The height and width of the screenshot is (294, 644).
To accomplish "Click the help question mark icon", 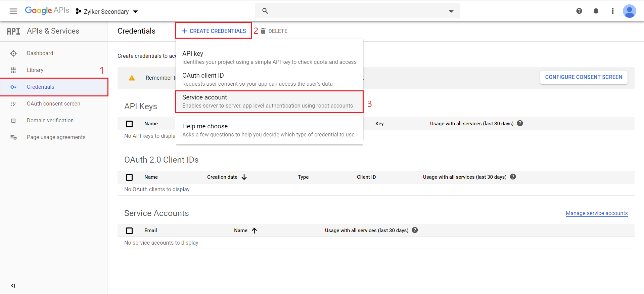I will point(579,11).
